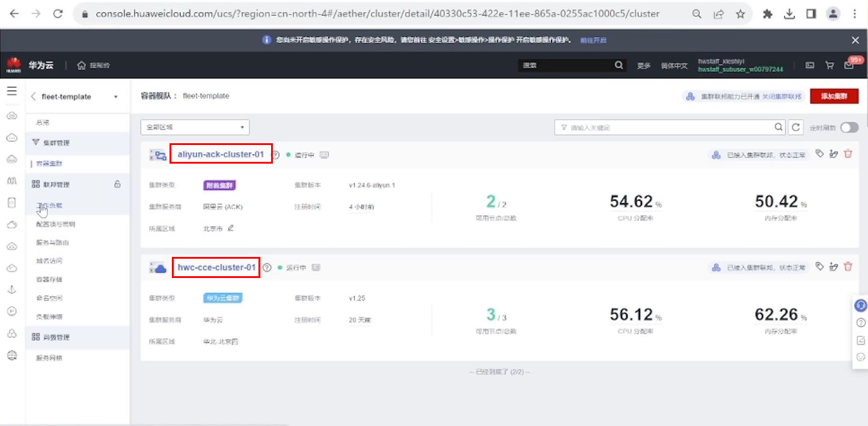The width and height of the screenshot is (868, 426).
Task: Click the help question mark beside hwc-cce-cluster-01
Action: (x=267, y=267)
